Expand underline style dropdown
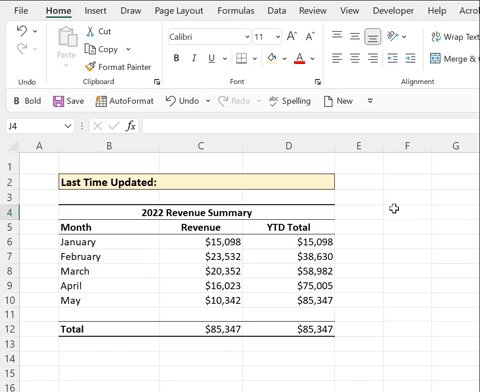 coord(225,59)
